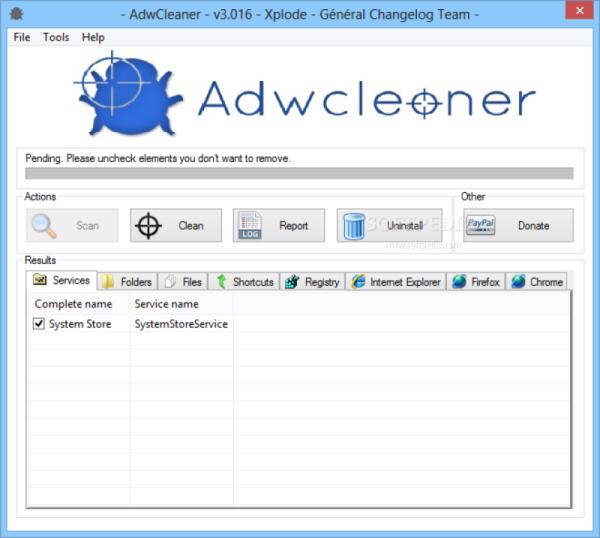Open the File menu
600x538 pixels.
click(22, 37)
